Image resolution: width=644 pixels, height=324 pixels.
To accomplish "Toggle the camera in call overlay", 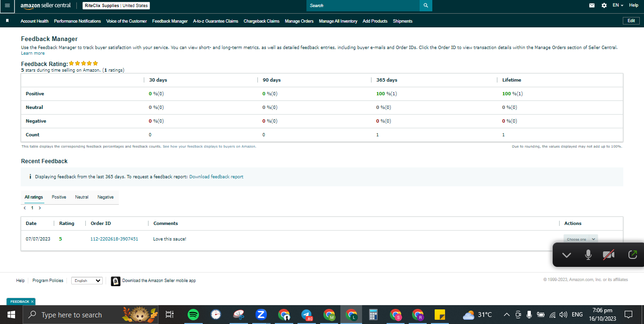I will point(609,255).
